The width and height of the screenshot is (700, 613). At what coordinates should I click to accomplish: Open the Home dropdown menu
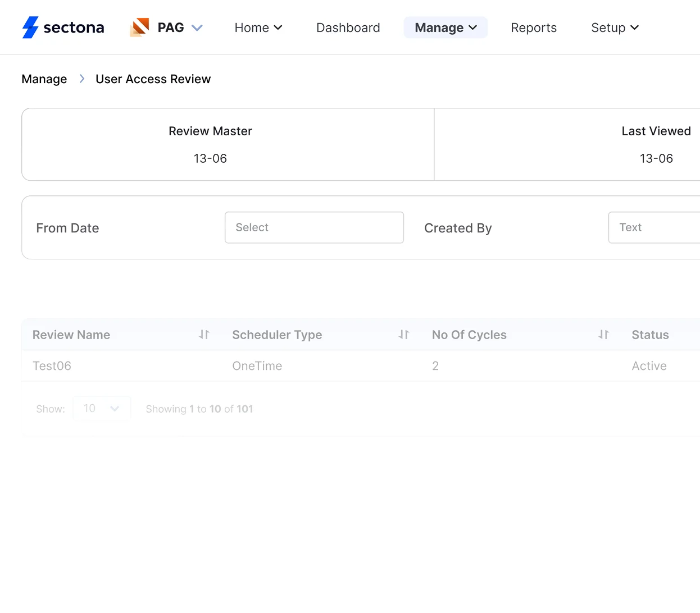(258, 28)
